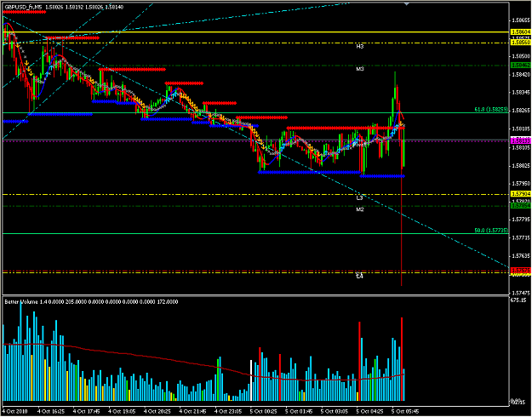The image size is (532, 417).
Task: Click the L3 pivot label
Action: [360, 197]
